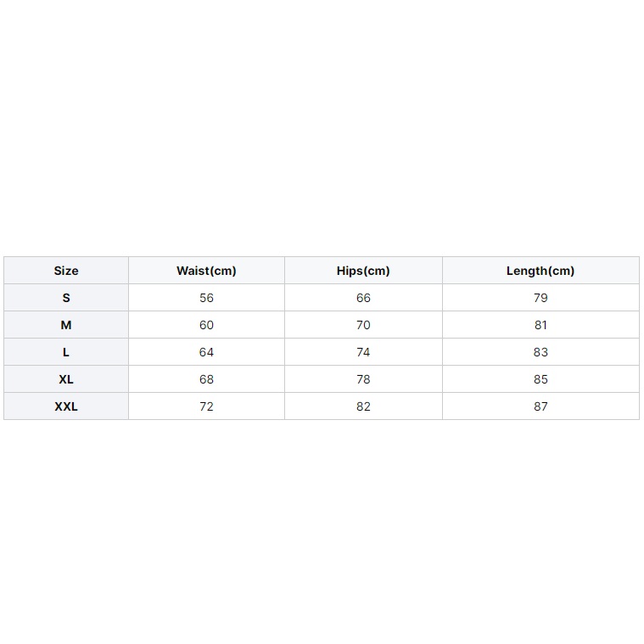Select the XL size row label
644x644 pixels.
(x=65, y=379)
